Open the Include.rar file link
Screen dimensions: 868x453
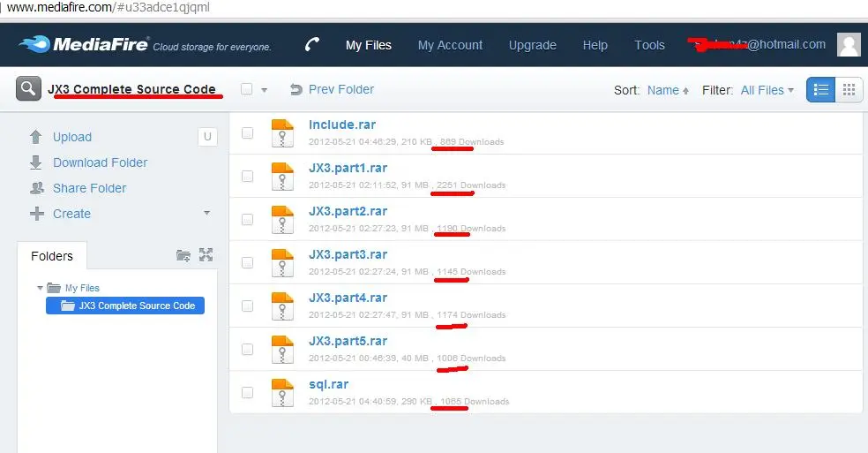click(342, 125)
